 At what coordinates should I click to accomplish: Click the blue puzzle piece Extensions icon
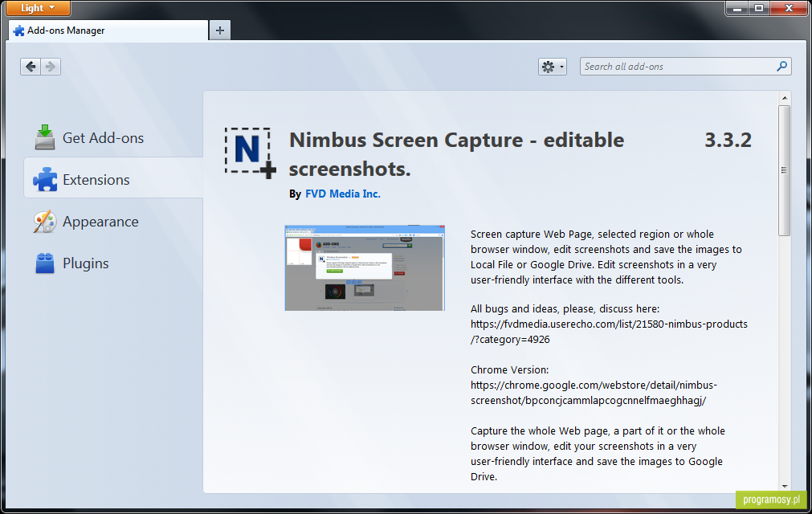pos(45,179)
